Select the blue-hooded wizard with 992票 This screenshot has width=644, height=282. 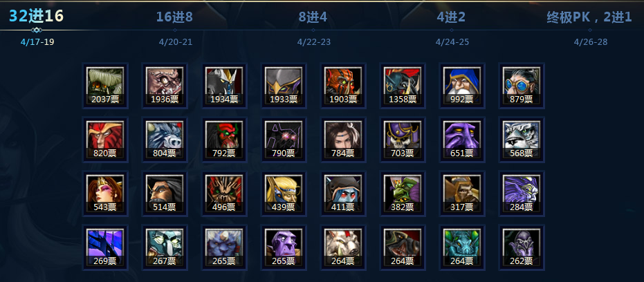point(462,86)
